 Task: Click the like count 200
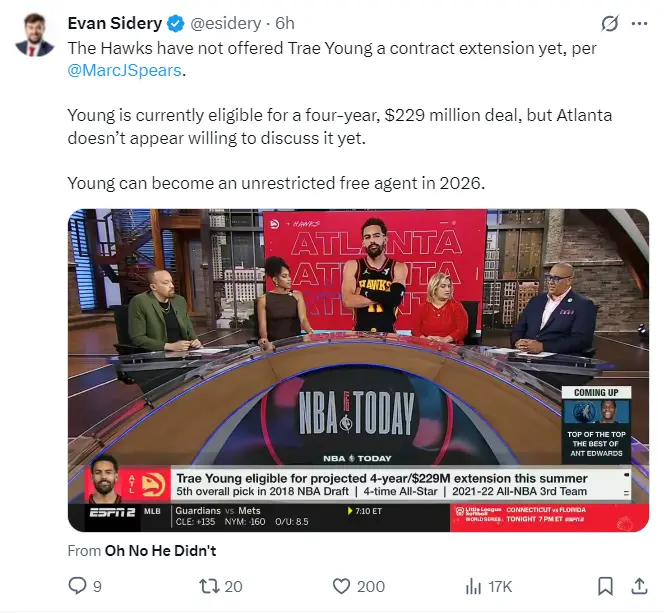[x=371, y=587]
